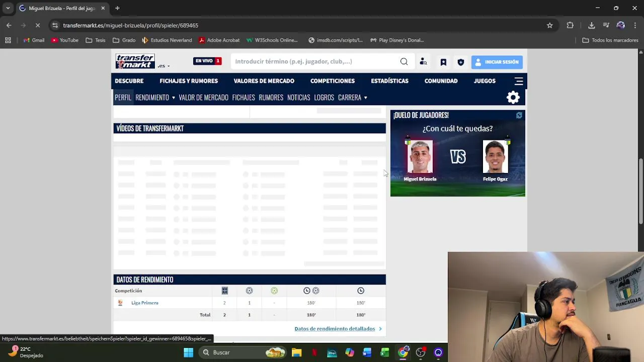
Task: Expand the RENDIMIENTO dropdown
Action: (155, 98)
